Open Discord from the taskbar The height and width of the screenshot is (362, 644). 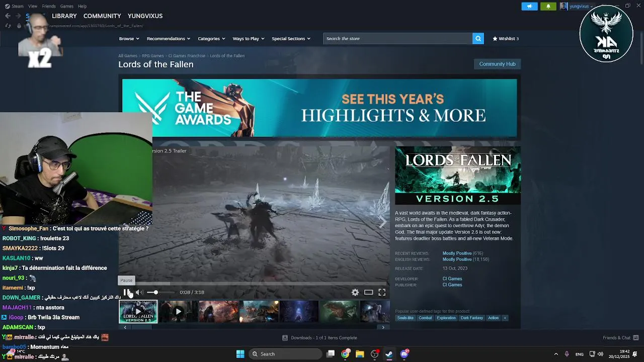coord(404,354)
